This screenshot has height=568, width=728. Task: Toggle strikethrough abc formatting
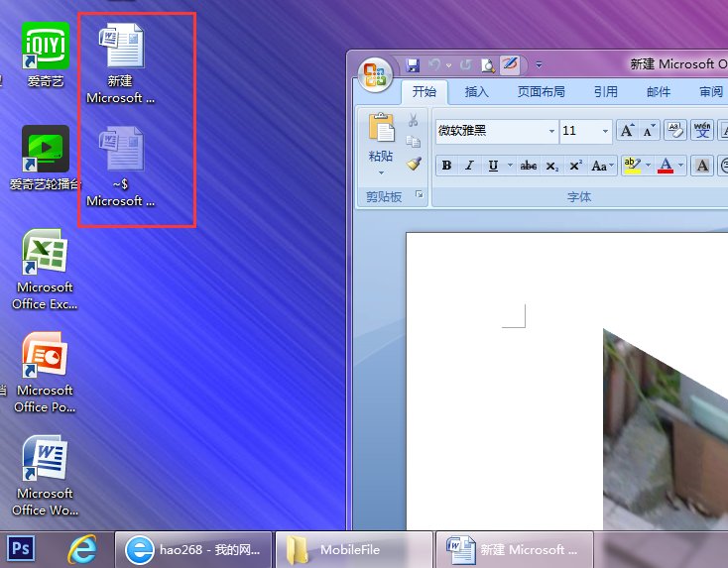529,166
